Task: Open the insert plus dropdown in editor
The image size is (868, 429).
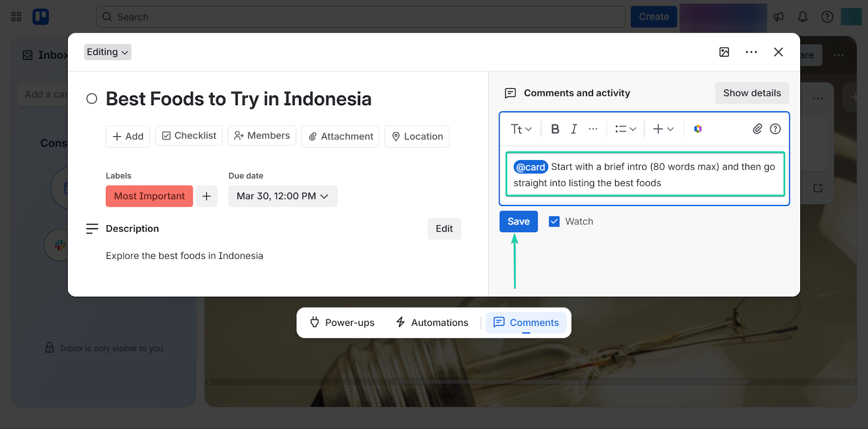Action: coord(663,129)
